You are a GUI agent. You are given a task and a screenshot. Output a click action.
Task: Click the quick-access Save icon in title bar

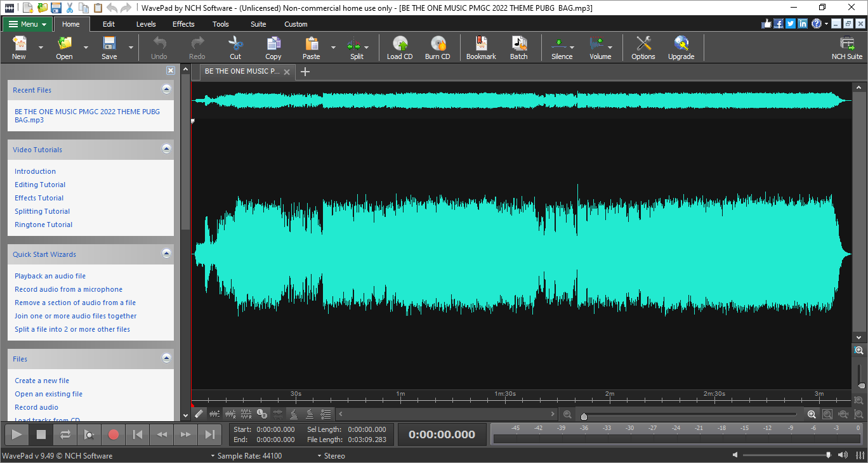[x=56, y=8]
